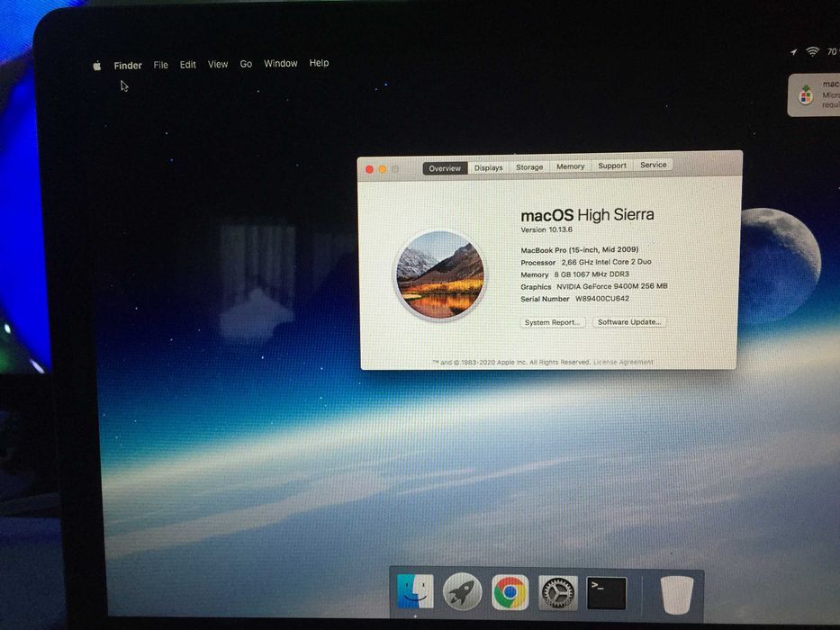Select the Overview tab
The height and width of the screenshot is (630, 840).
[445, 168]
